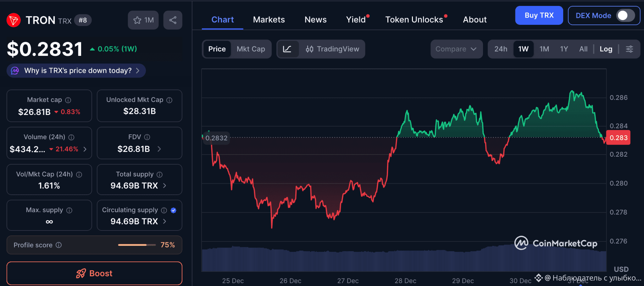
Task: Toggle Log scale on chart
Action: (606, 49)
